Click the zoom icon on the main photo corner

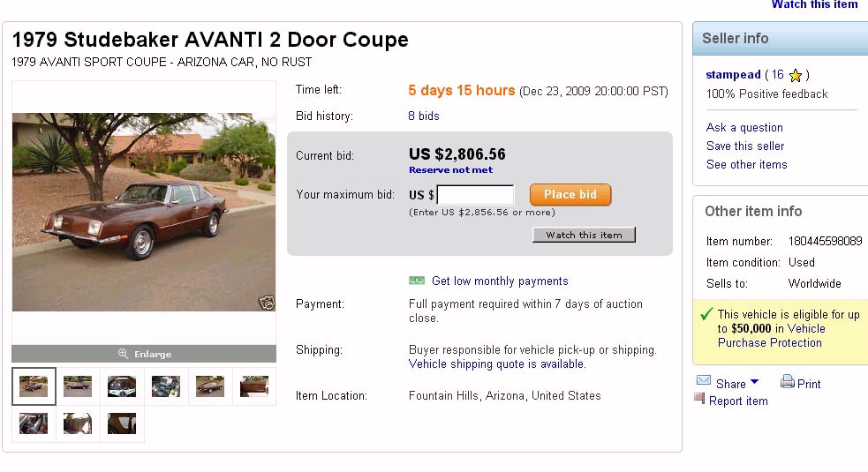point(266,303)
